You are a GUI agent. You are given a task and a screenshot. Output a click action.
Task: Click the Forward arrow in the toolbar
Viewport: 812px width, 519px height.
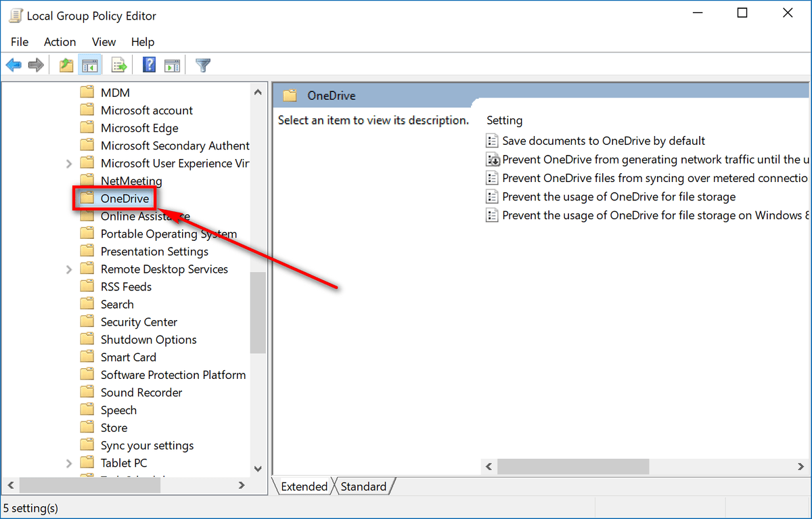click(36, 66)
